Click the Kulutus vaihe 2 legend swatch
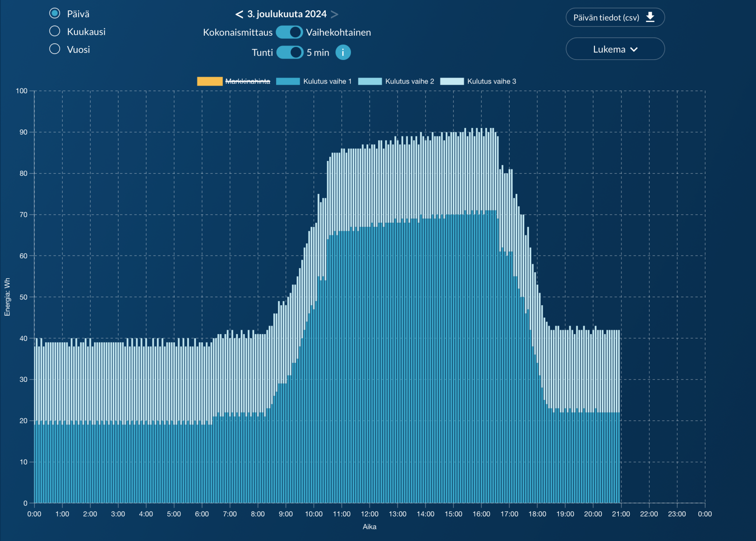The height and width of the screenshot is (541, 756). click(x=370, y=81)
